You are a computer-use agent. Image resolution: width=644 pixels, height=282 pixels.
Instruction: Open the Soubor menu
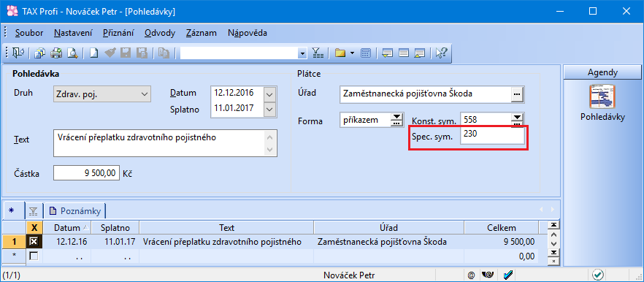[29, 33]
